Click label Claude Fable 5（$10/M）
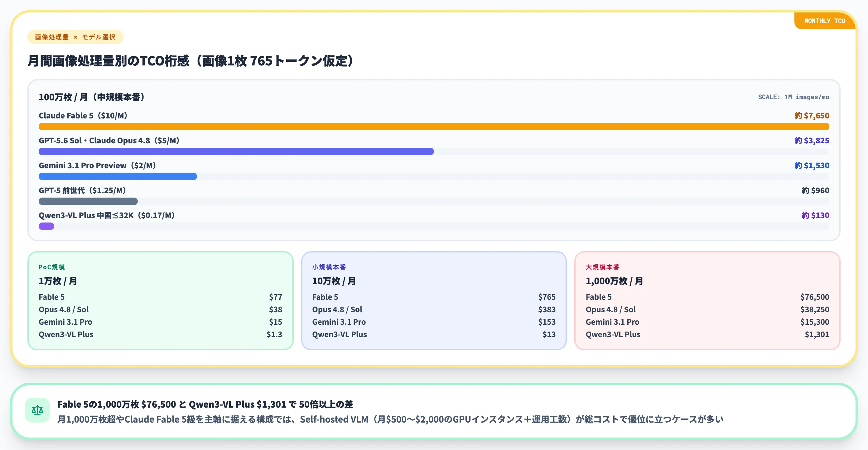 [83, 116]
